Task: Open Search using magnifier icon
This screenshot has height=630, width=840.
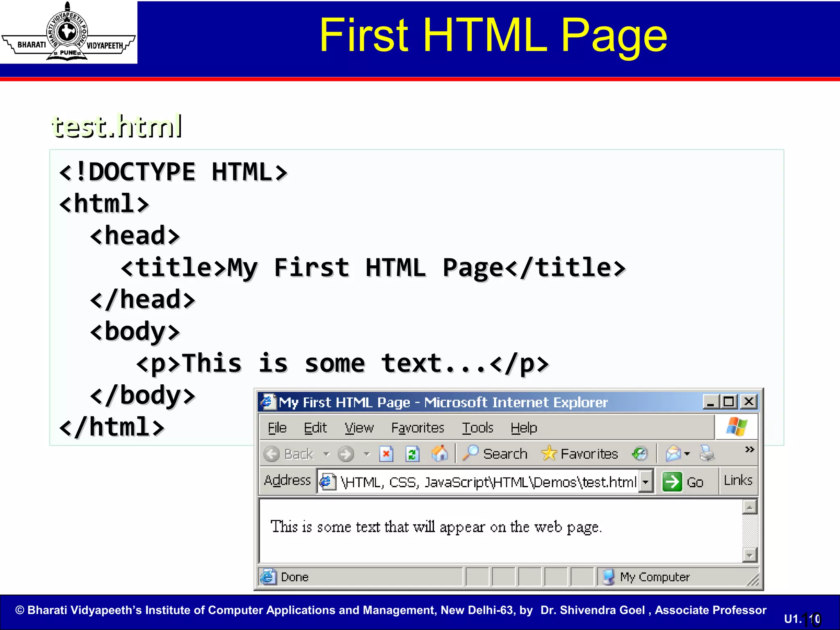Action: (470, 453)
